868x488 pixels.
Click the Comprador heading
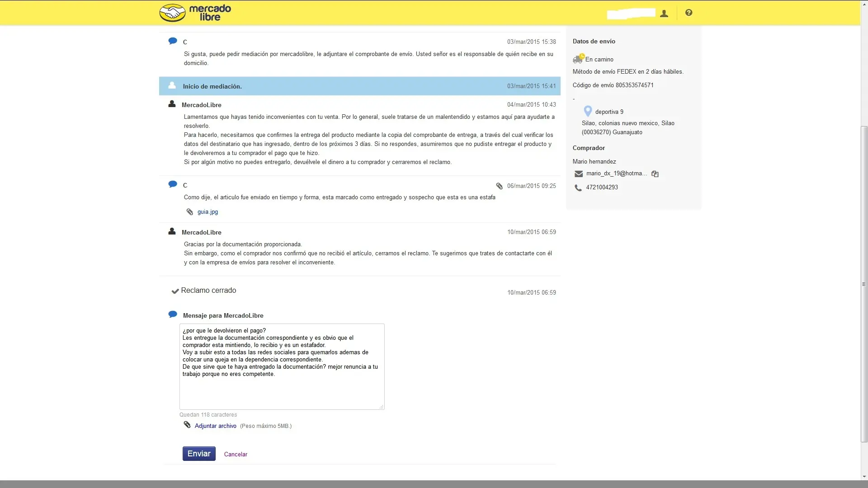(588, 148)
